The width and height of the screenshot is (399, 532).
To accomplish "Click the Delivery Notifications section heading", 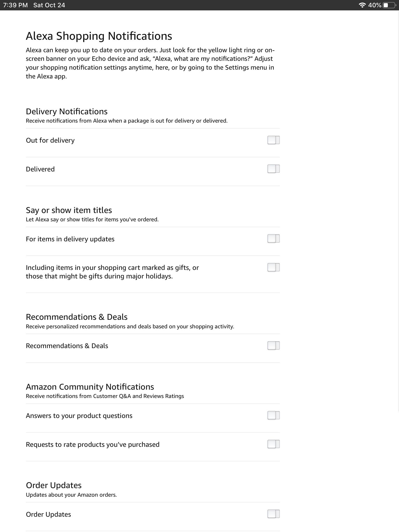I will pos(66,111).
